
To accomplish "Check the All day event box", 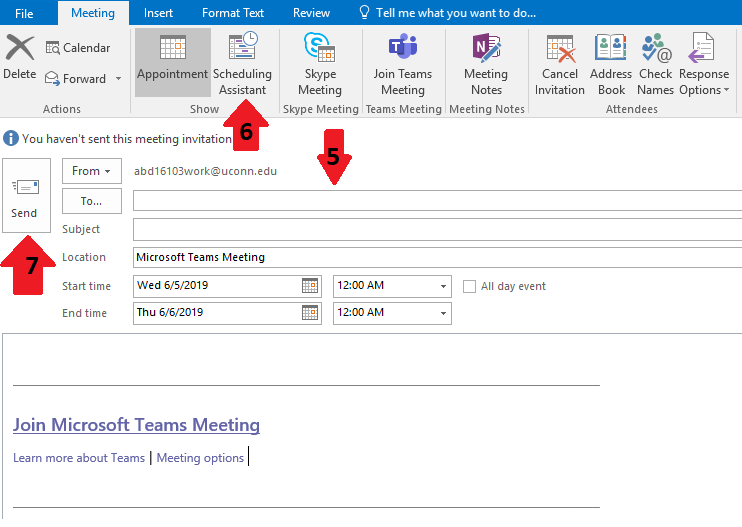I will coord(469,286).
